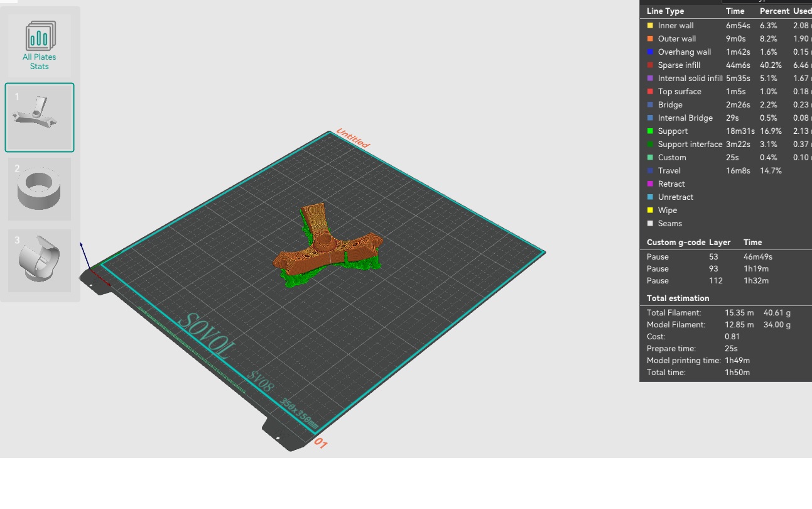812x509 pixels.
Task: Click the Prepare time value 25s
Action: click(731, 349)
